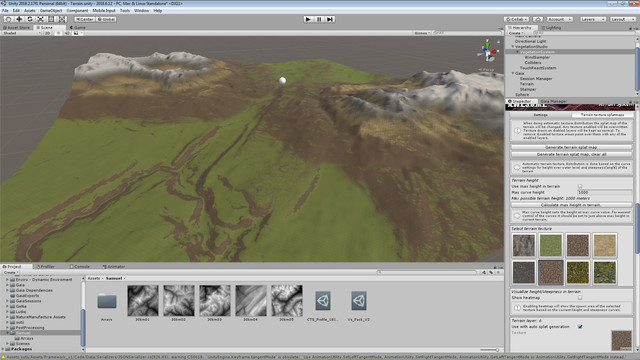Toggle Global handle rotation
This screenshot has width=640, height=360.
(107, 19)
